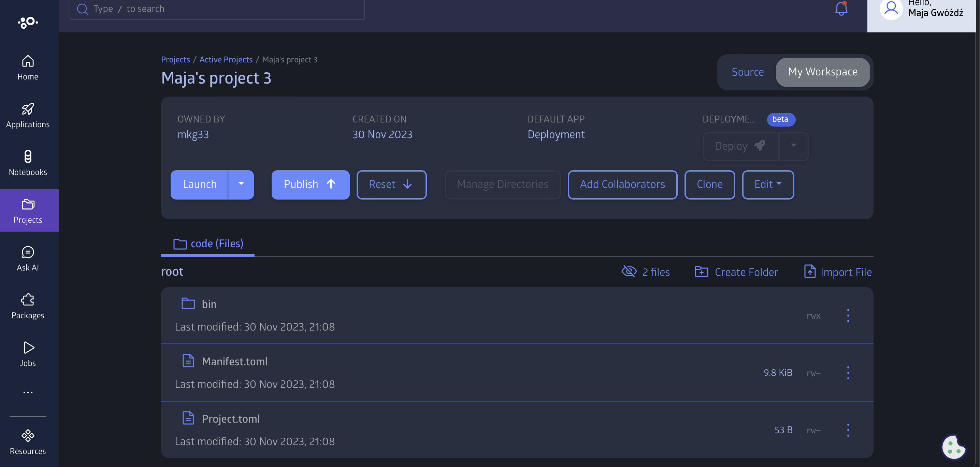
Task: Open notifications bell
Action: pyautogui.click(x=841, y=9)
